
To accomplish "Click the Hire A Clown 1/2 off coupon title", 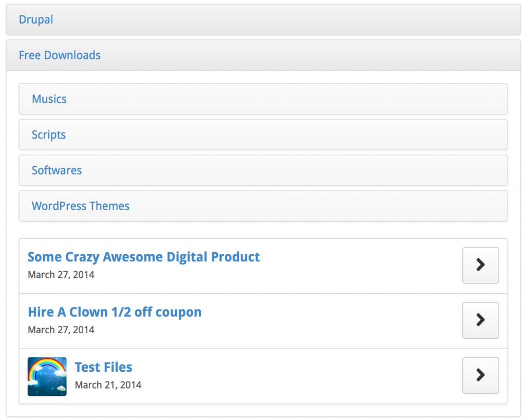I will 115,312.
